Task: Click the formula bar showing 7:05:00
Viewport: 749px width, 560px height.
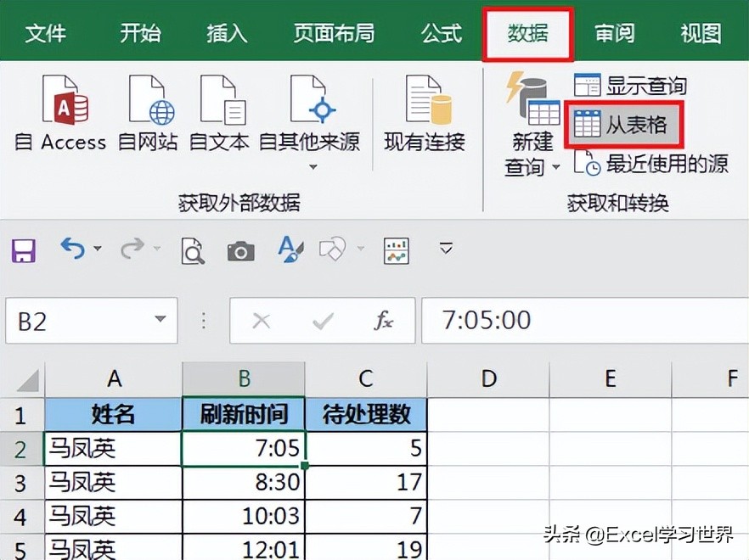Action: (584, 321)
